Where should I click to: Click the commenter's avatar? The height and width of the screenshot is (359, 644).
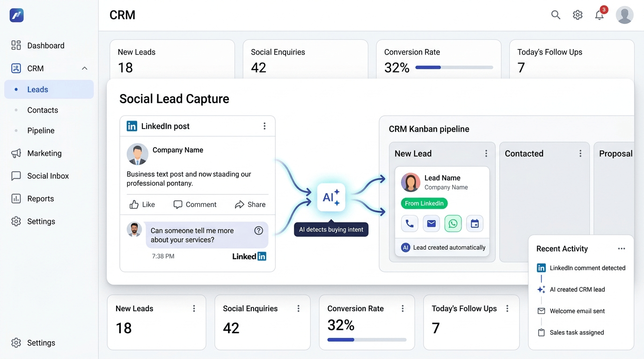(134, 230)
